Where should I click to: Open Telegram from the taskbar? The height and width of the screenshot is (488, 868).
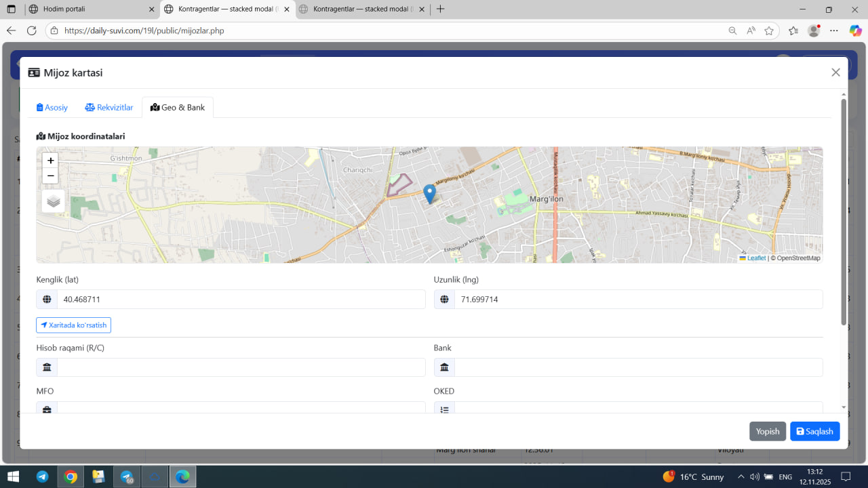pos(42,476)
